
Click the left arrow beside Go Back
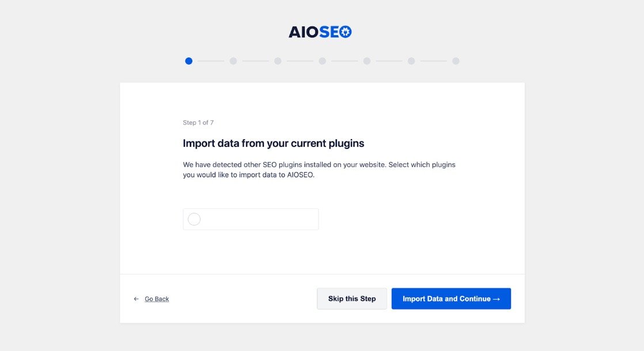click(x=137, y=299)
